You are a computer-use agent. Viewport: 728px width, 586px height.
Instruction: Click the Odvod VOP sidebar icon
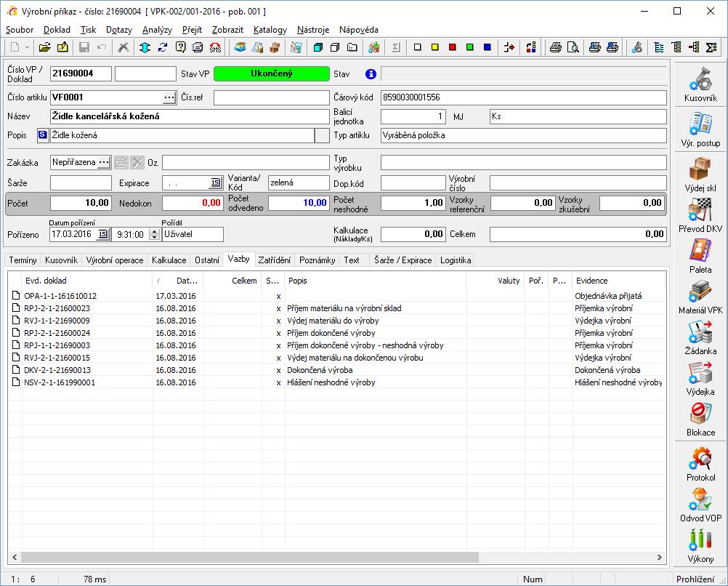[x=700, y=505]
